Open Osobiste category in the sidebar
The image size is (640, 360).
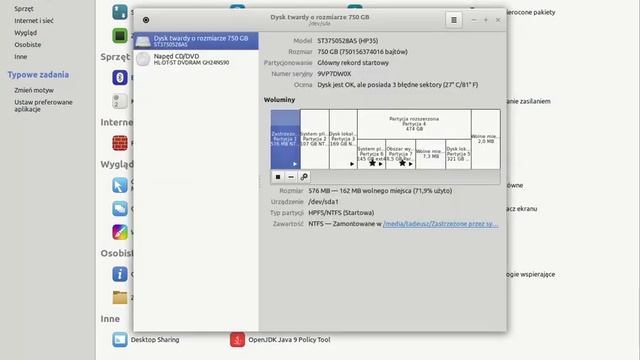tap(28, 44)
